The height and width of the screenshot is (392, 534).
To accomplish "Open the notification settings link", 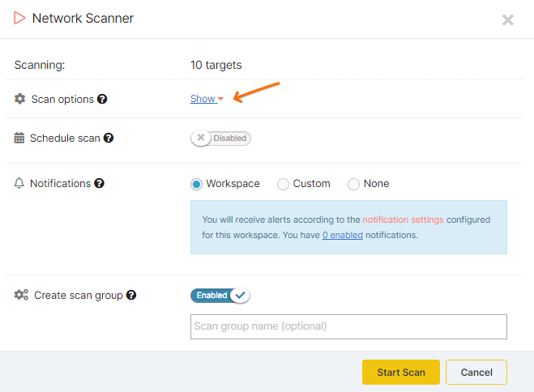I will click(403, 219).
